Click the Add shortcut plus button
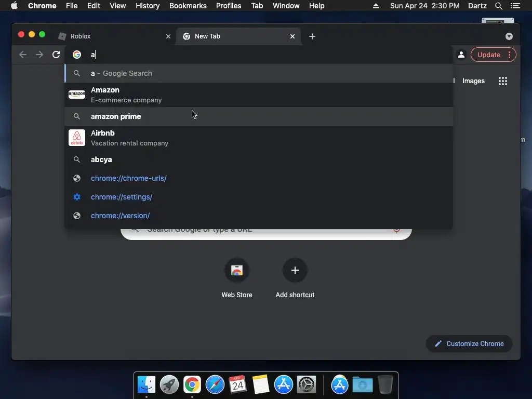 click(295, 270)
